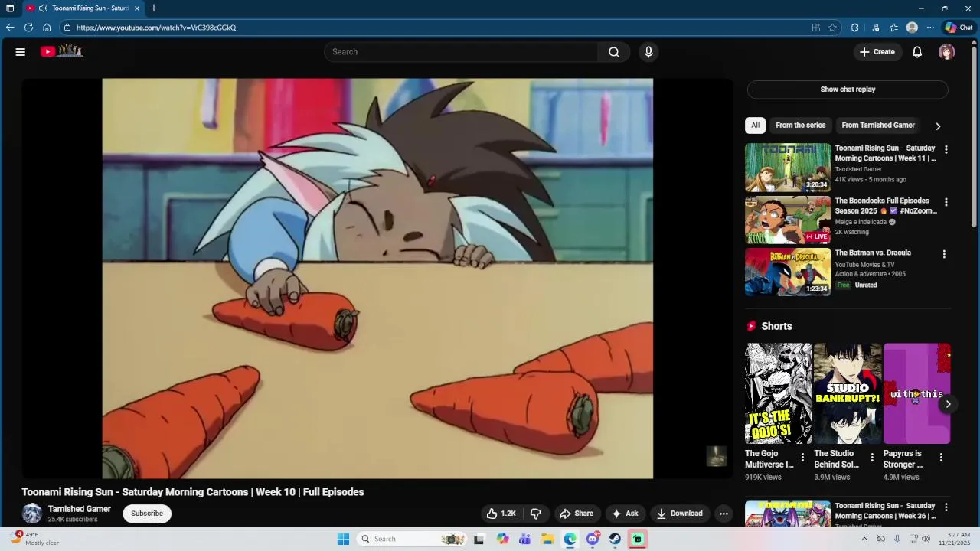
Task: Refresh the browser page
Action: pyautogui.click(x=28, y=28)
